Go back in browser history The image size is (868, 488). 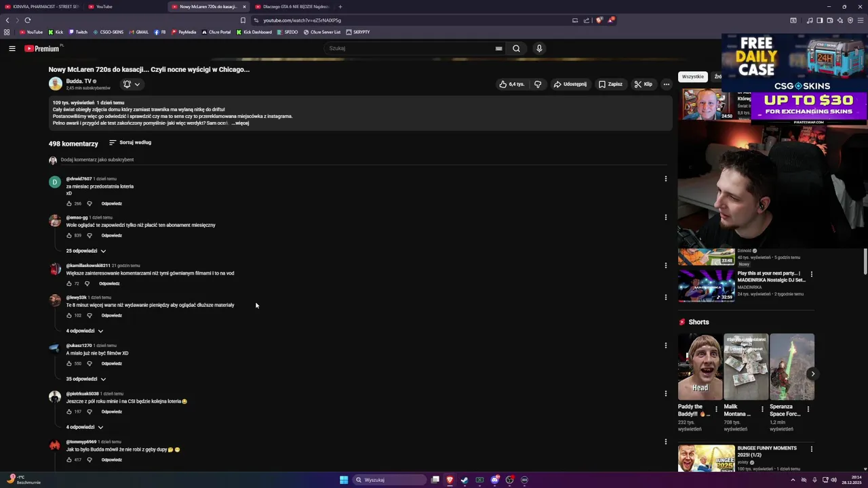coord(7,20)
